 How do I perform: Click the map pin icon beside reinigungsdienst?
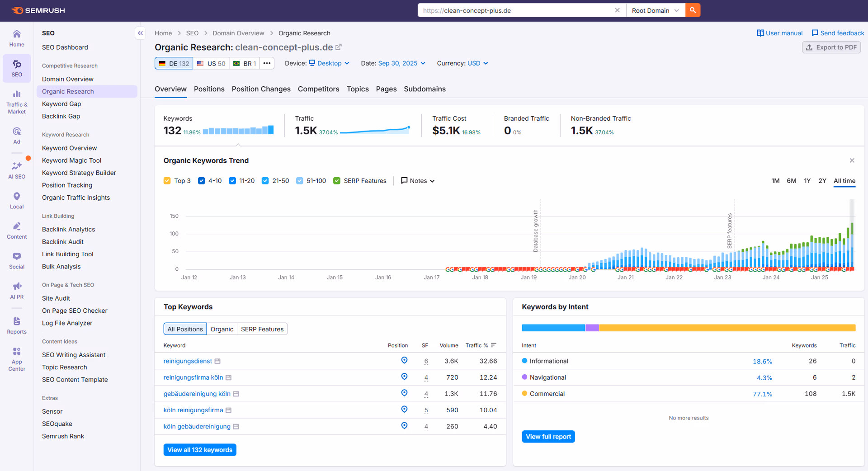click(404, 360)
